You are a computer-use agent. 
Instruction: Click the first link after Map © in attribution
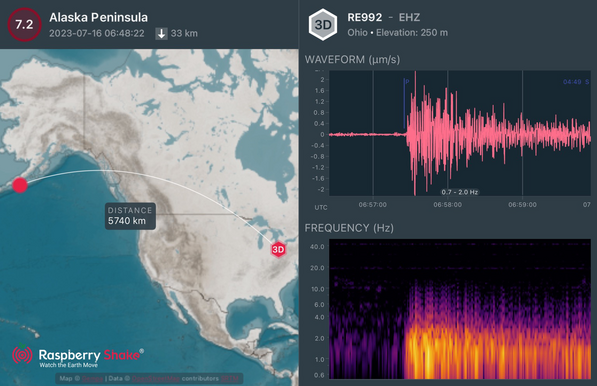click(92, 378)
